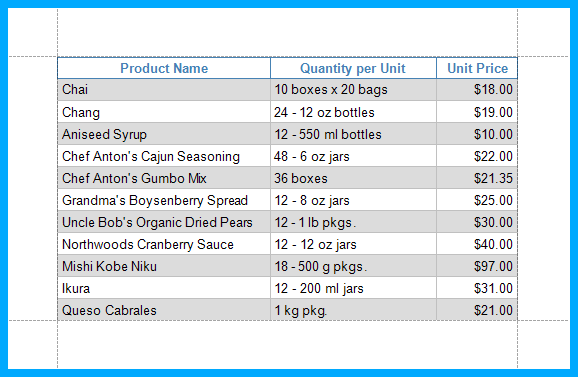Select the Quantity per Unit header

(x=353, y=68)
